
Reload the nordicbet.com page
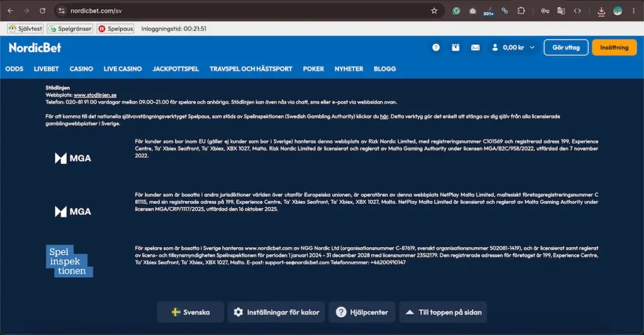(42, 11)
